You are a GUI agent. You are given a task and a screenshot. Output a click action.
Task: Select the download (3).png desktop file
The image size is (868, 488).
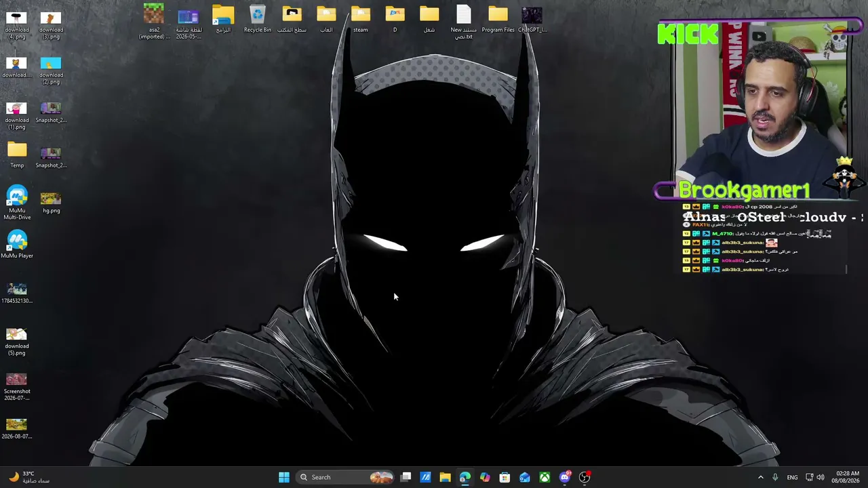[x=51, y=25]
